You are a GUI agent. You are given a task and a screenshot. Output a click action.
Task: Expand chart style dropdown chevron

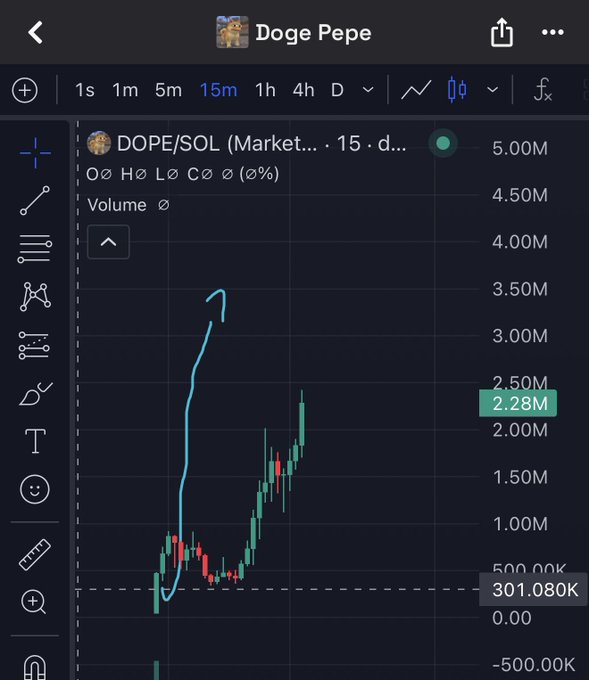(x=492, y=90)
